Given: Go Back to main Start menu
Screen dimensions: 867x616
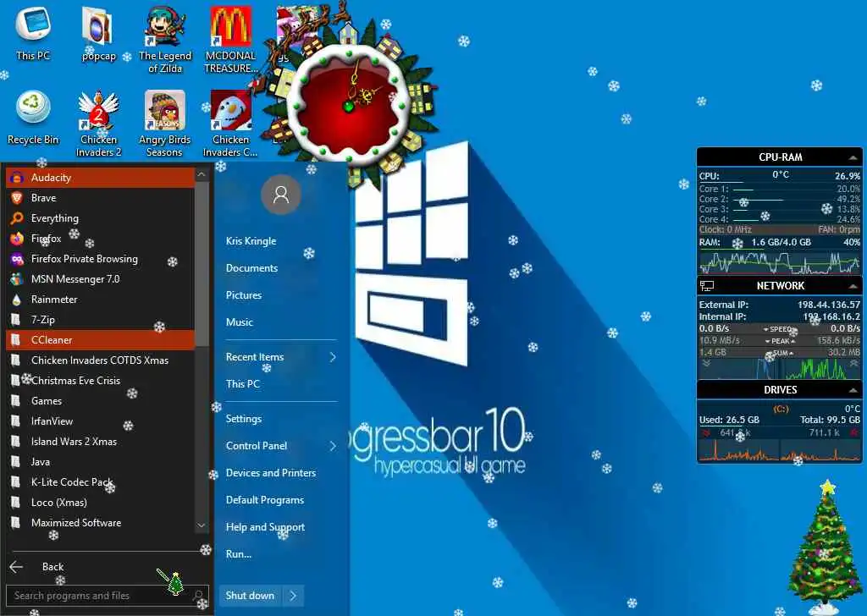Looking at the screenshot, I should (x=52, y=567).
